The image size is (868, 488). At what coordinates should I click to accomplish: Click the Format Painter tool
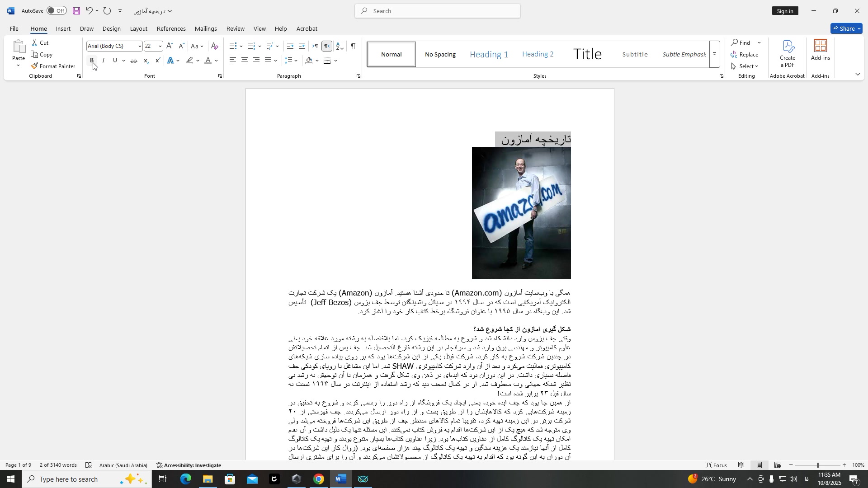[x=53, y=66]
